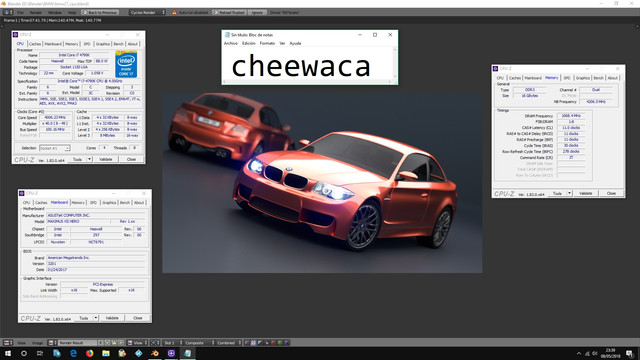Open the Cycles Render engine dropdown
Image resolution: width=640 pixels, height=360 pixels.
[148, 13]
